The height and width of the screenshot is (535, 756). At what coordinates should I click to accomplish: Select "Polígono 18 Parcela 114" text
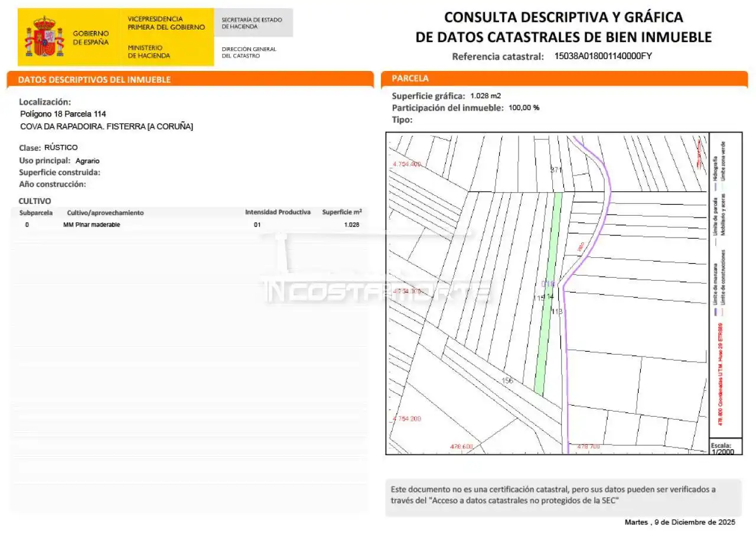63,114
